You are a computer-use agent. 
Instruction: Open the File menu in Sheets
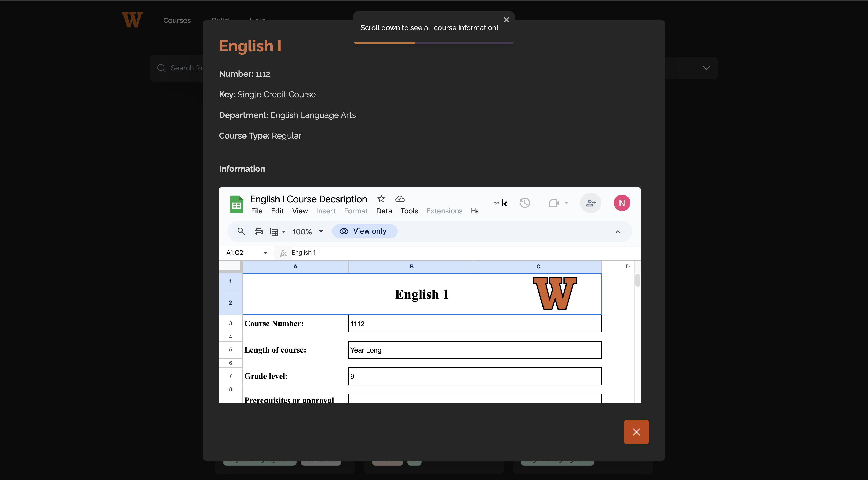click(257, 211)
